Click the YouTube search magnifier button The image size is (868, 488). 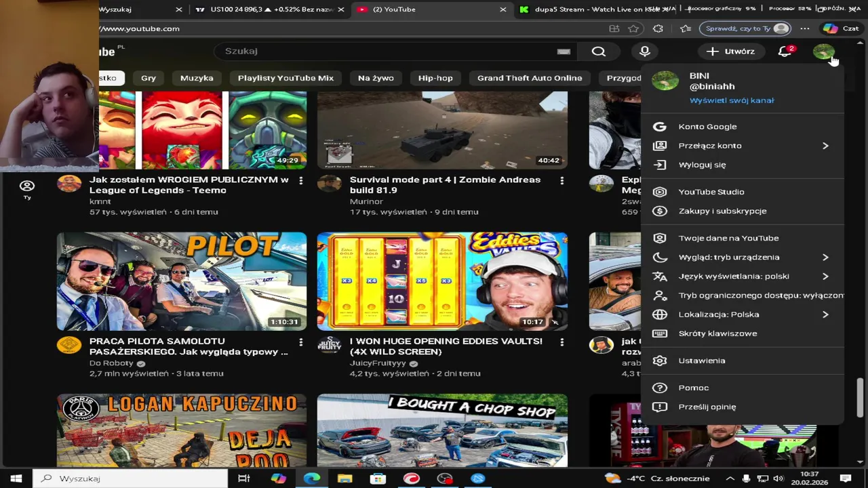click(x=598, y=52)
